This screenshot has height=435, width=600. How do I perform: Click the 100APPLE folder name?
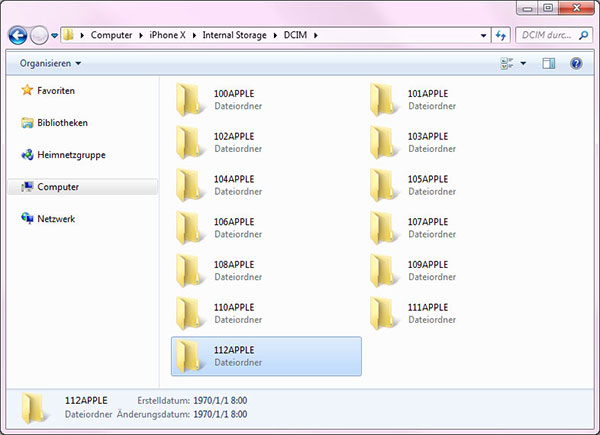[234, 93]
